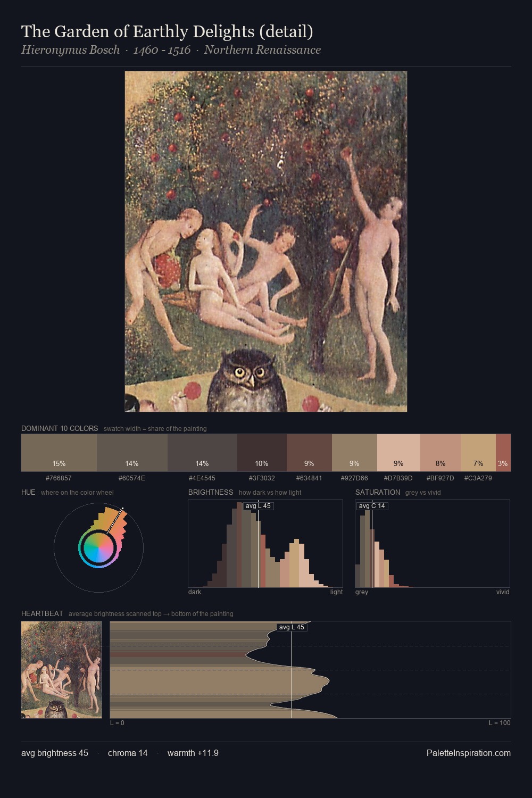
Task: Click the 'avg L 45' label in Brightness
Action: (x=259, y=506)
